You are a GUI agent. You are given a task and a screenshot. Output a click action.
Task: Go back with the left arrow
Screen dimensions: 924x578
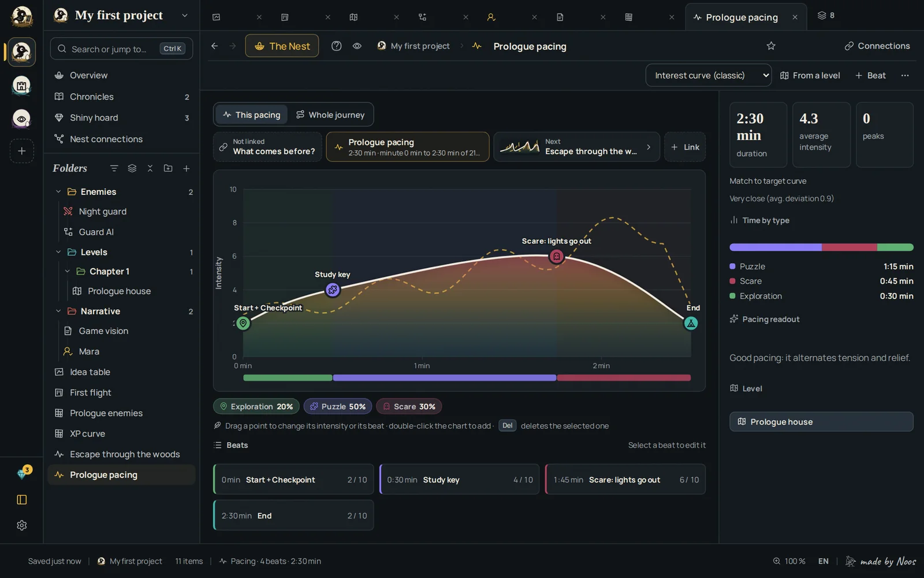pyautogui.click(x=214, y=46)
